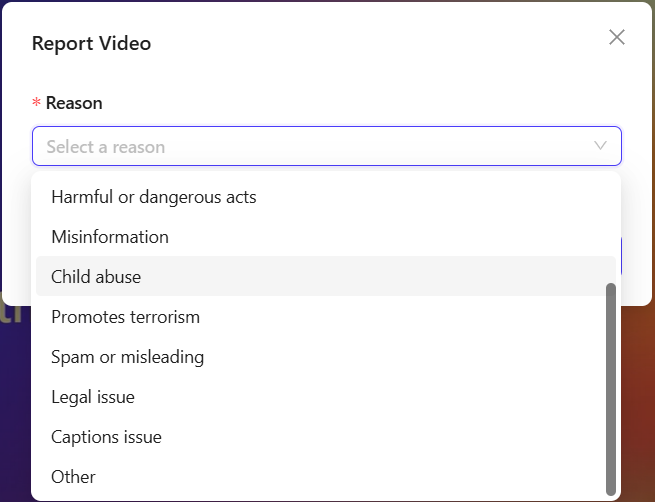Screen dimensions: 655x502
Task: Click the 'Report Video' dialog title
Action: pyautogui.click(x=92, y=43)
